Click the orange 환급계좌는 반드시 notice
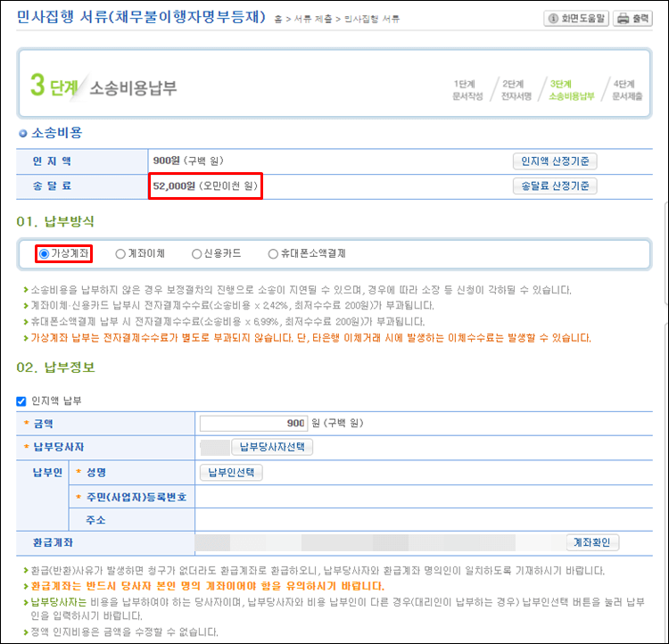The width and height of the screenshot is (669, 644). pos(207,586)
